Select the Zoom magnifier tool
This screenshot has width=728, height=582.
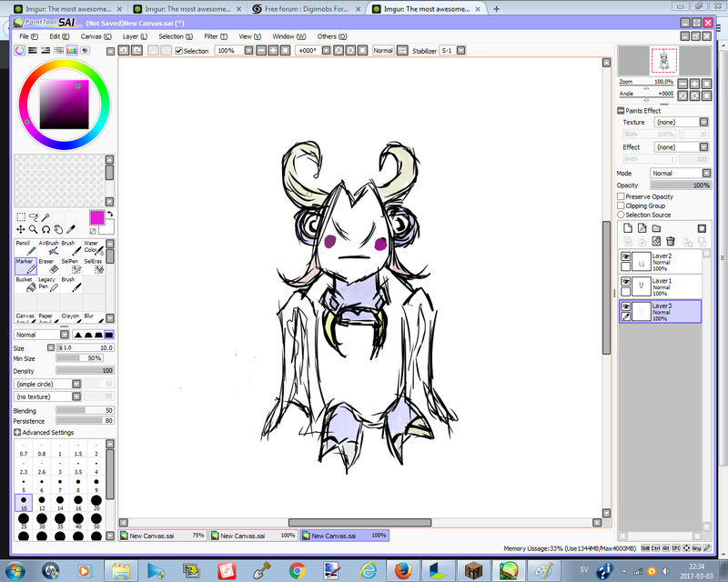pos(34,229)
